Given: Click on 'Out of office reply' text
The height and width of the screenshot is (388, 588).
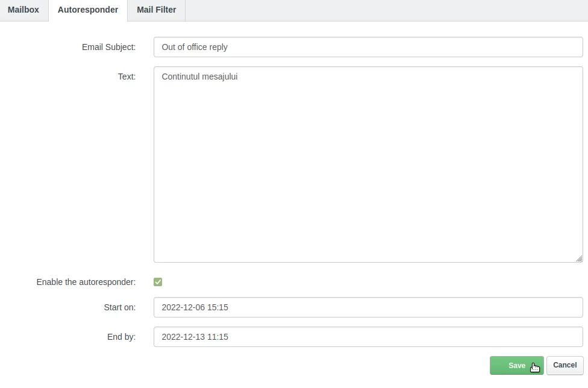Looking at the screenshot, I should [195, 47].
